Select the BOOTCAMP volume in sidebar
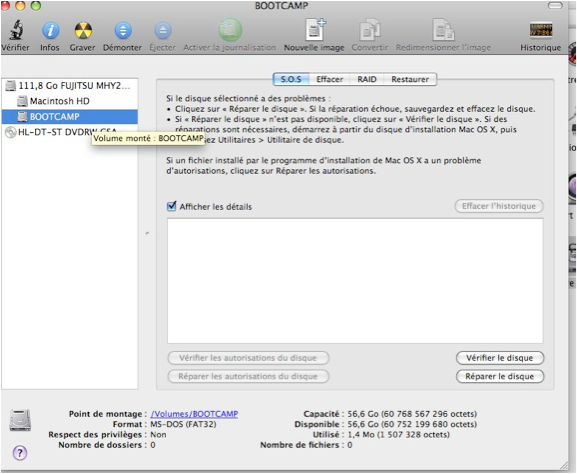The width and height of the screenshot is (577, 474). point(70,117)
